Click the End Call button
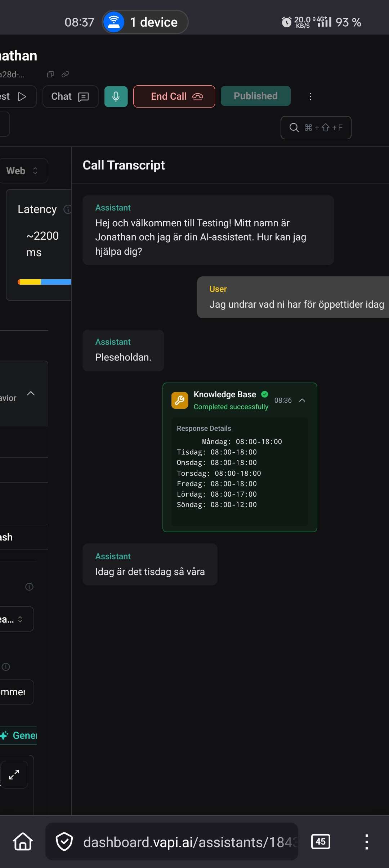The width and height of the screenshot is (389, 868). tap(174, 96)
